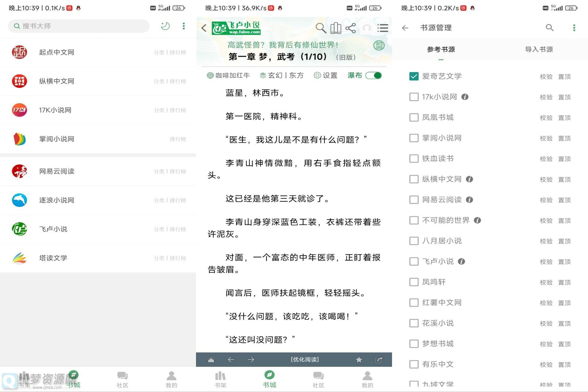Check the 纵横中文网 source checkbox

(x=414, y=179)
